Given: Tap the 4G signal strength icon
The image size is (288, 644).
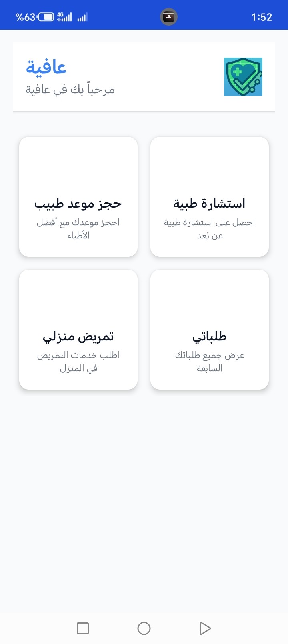Looking at the screenshot, I should click(64, 17).
